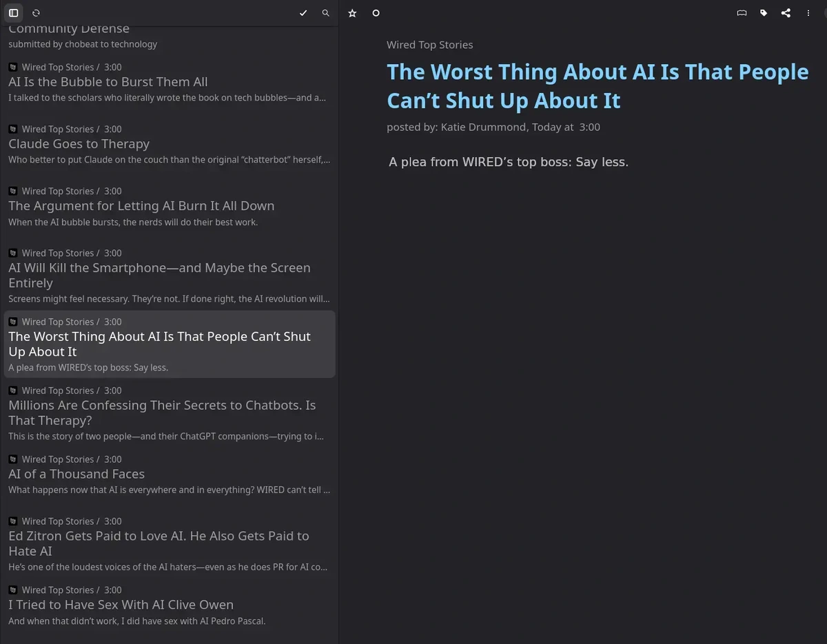This screenshot has height=644, width=827.
Task: Toggle the sidebar panel button
Action: pos(13,13)
